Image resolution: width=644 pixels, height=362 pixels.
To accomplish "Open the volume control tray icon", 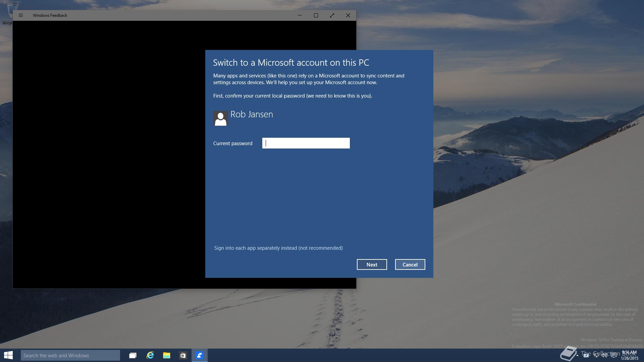I will pyautogui.click(x=604, y=355).
